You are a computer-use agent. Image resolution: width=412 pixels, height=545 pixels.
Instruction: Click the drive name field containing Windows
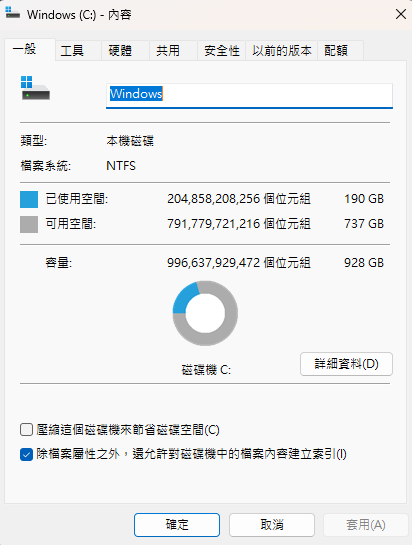coord(249,95)
